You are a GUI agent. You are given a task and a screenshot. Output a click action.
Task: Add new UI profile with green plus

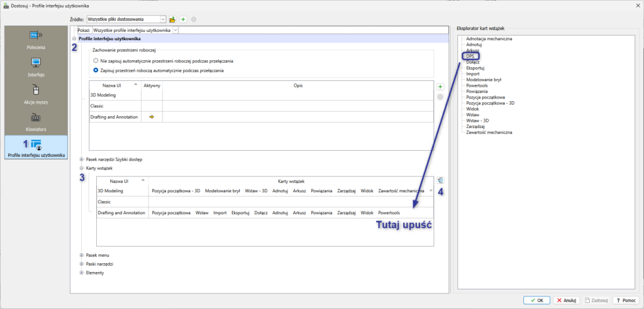(x=440, y=86)
